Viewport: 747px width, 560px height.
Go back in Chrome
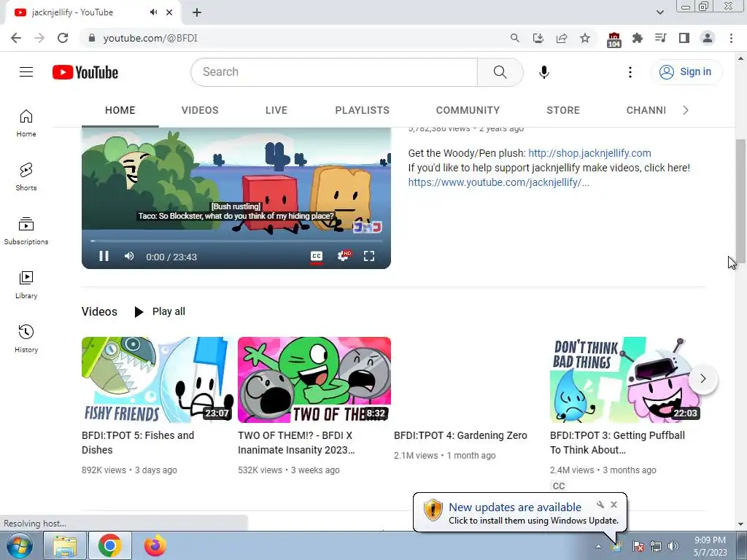pos(16,38)
